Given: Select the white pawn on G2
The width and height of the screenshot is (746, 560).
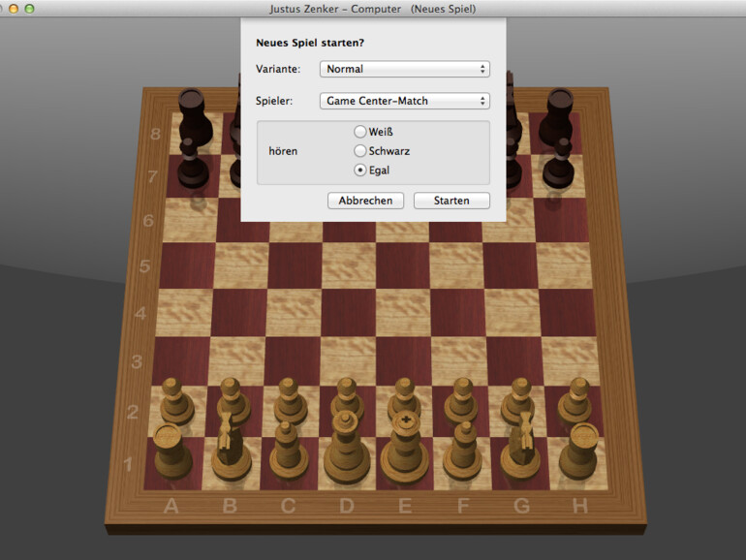Looking at the screenshot, I should click(x=518, y=401).
